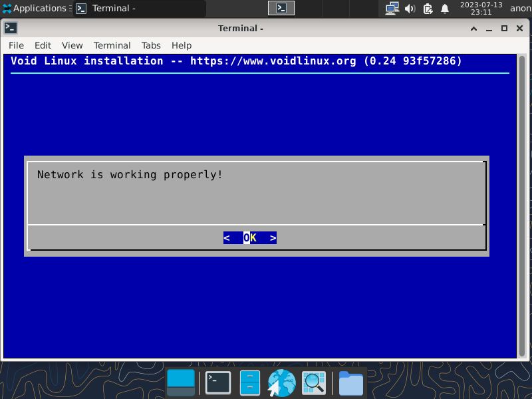
Task: Close the Terminal window
Action: click(519, 29)
